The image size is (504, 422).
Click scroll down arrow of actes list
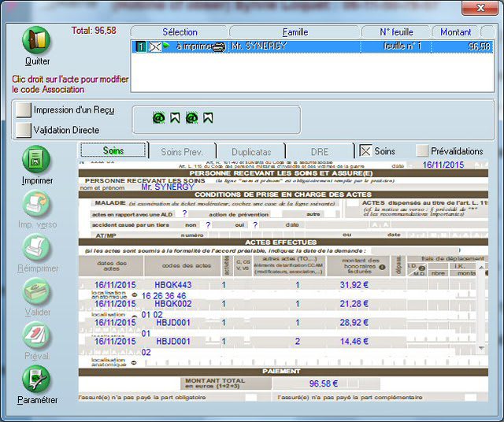tap(481, 348)
